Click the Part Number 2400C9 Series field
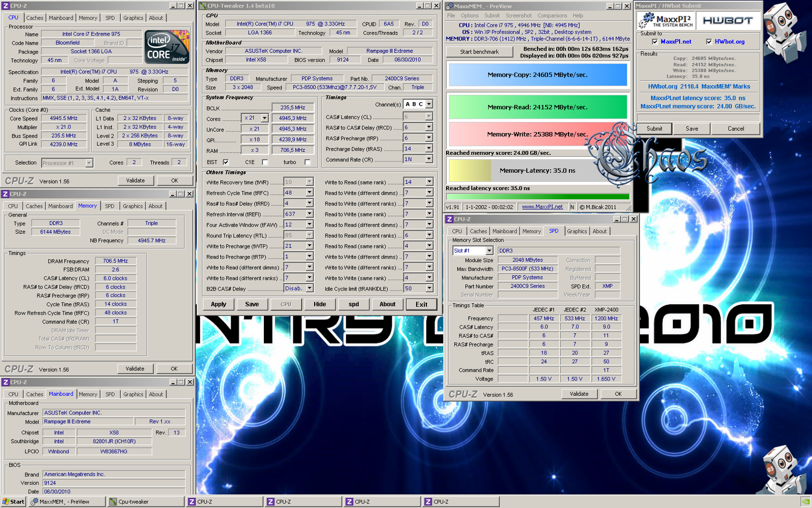Screen dimensions: 812x508 tap(528, 286)
